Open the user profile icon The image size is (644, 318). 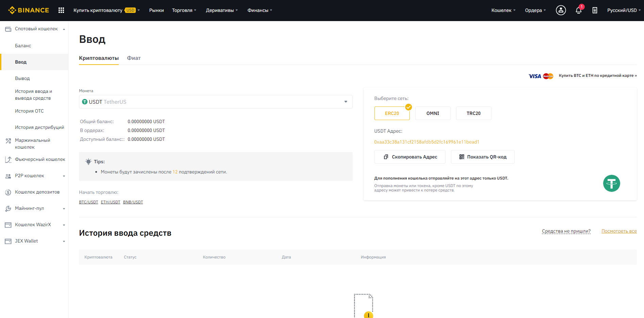(561, 10)
